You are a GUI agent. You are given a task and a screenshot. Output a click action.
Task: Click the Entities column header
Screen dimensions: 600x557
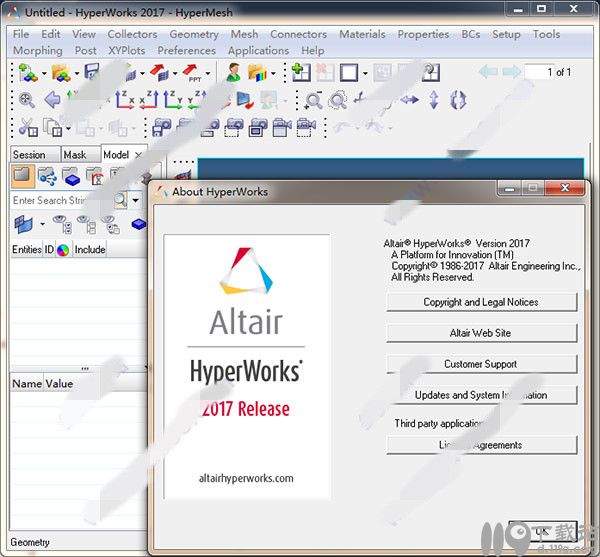point(27,249)
